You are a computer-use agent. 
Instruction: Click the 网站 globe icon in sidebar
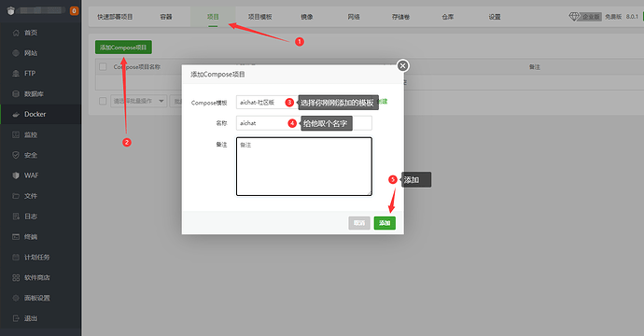coord(16,53)
